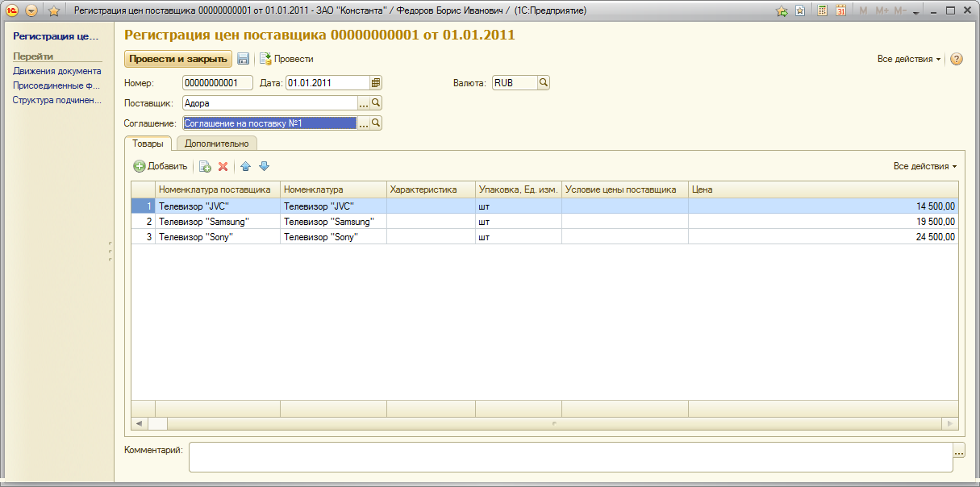This screenshot has height=487, width=980.
Task: Click price cell 19 500,00
Action: (824, 222)
